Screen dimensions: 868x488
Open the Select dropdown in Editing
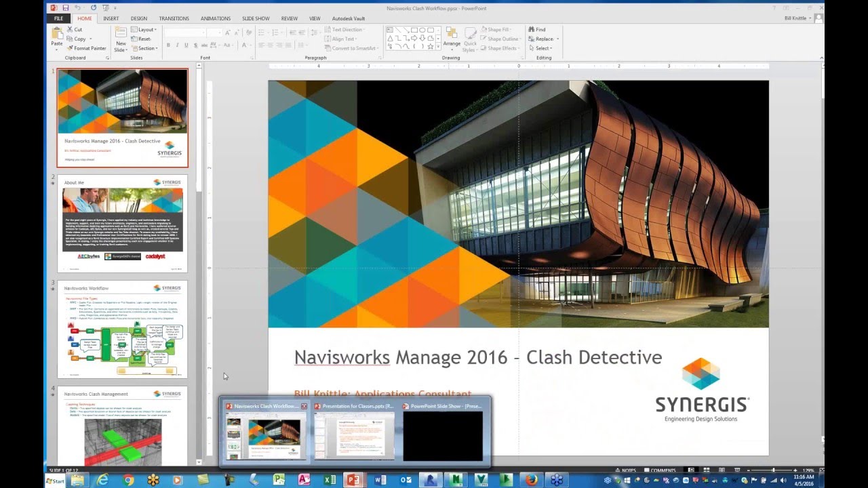(x=540, y=48)
